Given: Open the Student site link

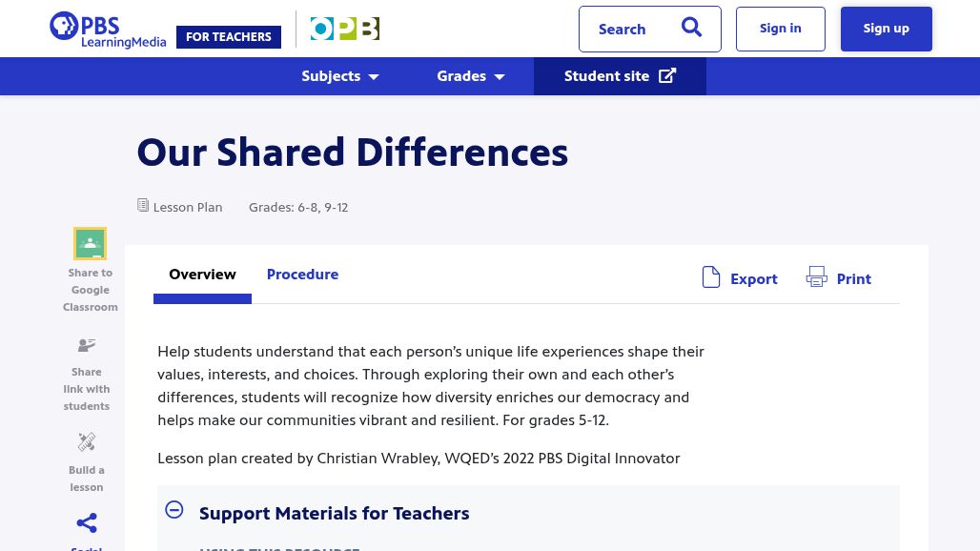Looking at the screenshot, I should (x=620, y=76).
